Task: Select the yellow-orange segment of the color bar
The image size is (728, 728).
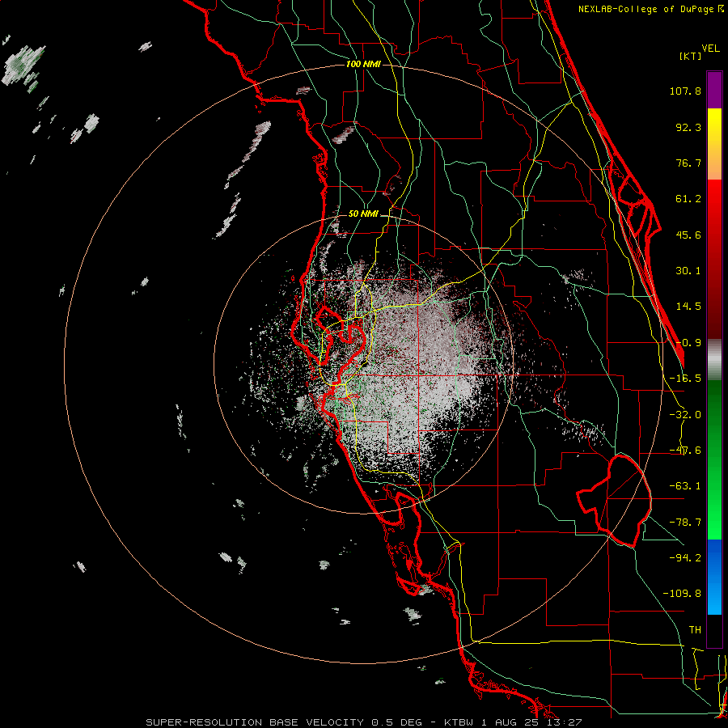Action: pyautogui.click(x=714, y=144)
